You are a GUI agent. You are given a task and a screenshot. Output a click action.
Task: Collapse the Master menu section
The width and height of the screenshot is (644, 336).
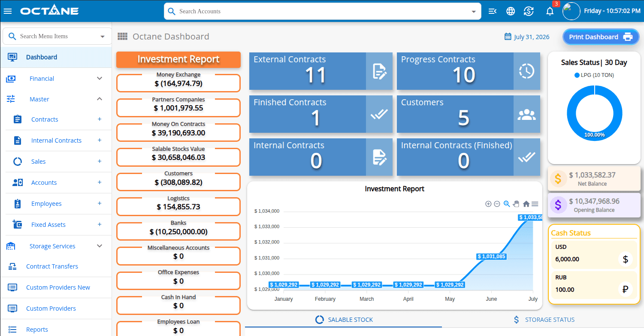(100, 99)
